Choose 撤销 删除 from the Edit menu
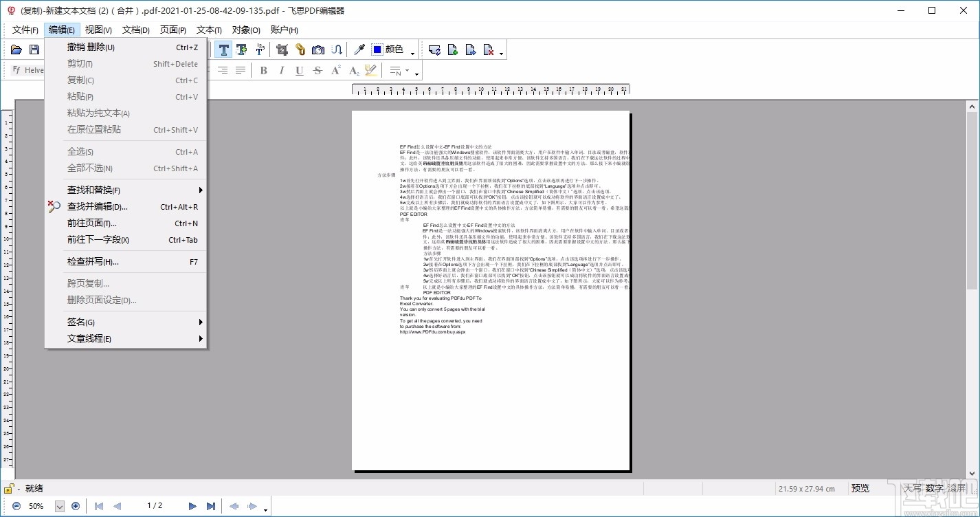 (126, 47)
